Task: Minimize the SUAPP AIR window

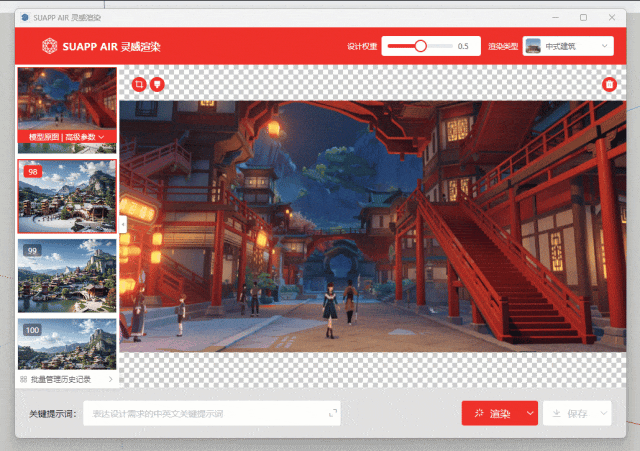Action: pos(556,17)
